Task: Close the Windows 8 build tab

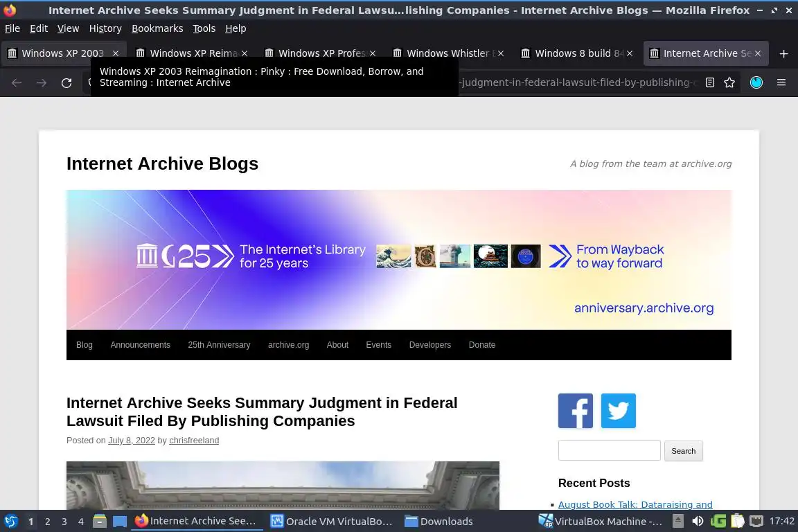Action: point(630,53)
